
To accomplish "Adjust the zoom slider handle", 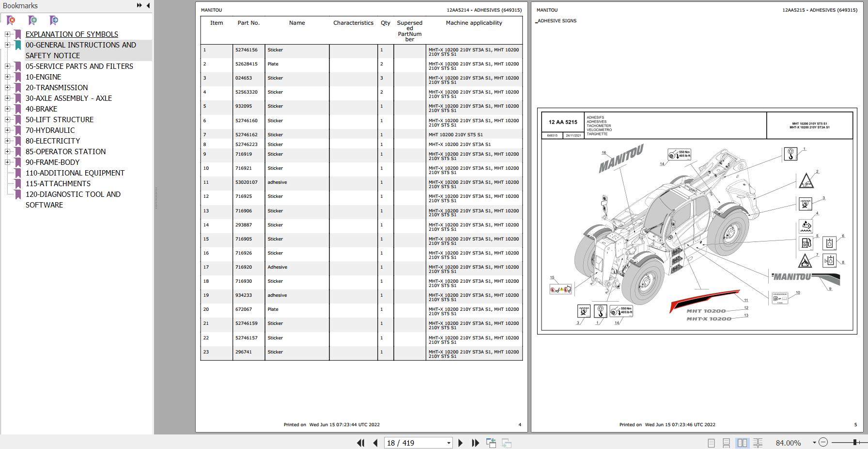I will click(855, 442).
